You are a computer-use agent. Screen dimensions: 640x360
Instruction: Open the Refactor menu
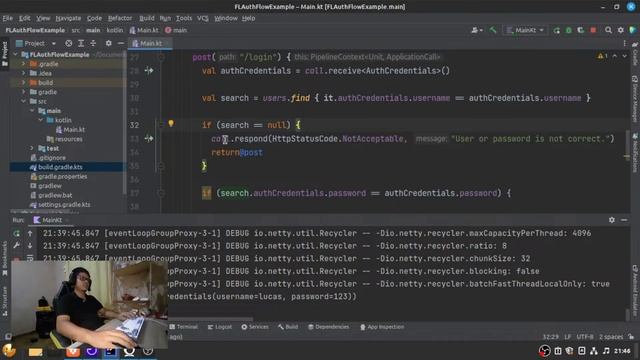pyautogui.click(x=120, y=18)
